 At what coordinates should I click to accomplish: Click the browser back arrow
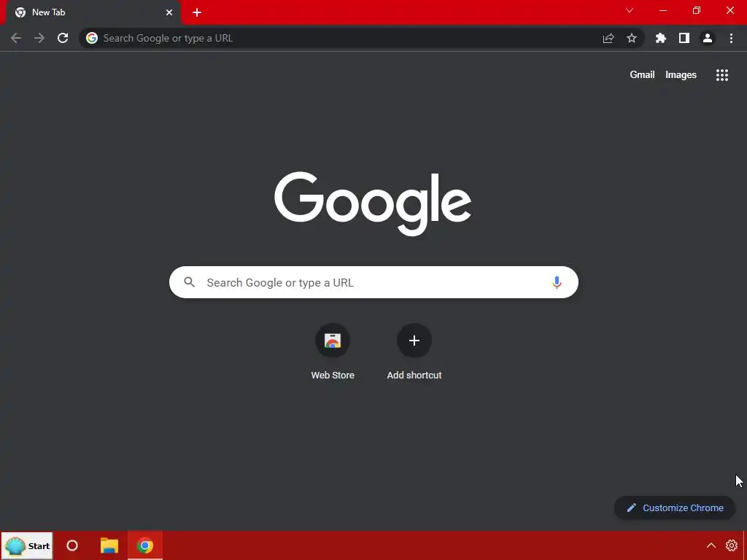pos(16,38)
